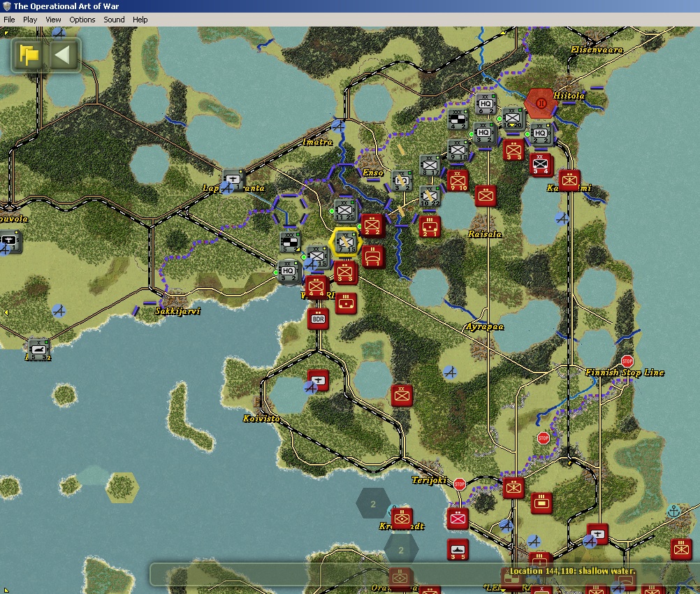Click the Terijoki town label
Screen dimensions: 700x594
point(429,480)
